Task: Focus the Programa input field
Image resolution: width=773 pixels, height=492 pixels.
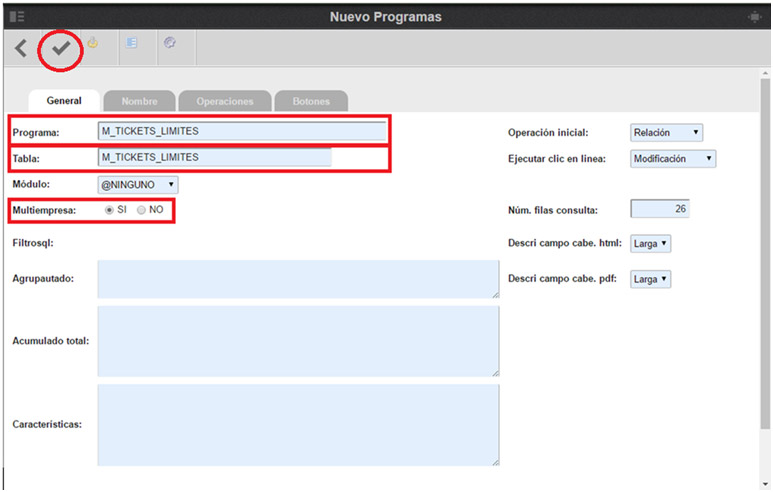Action: point(242,131)
